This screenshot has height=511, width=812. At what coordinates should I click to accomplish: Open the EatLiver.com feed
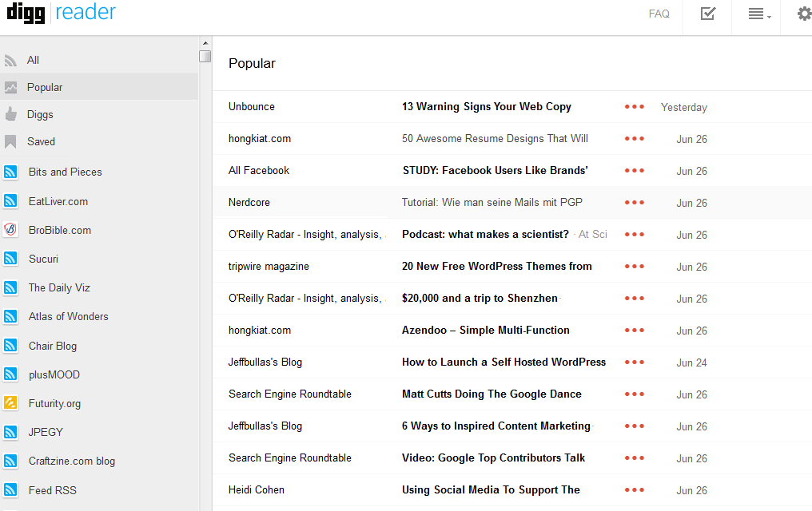(58, 201)
